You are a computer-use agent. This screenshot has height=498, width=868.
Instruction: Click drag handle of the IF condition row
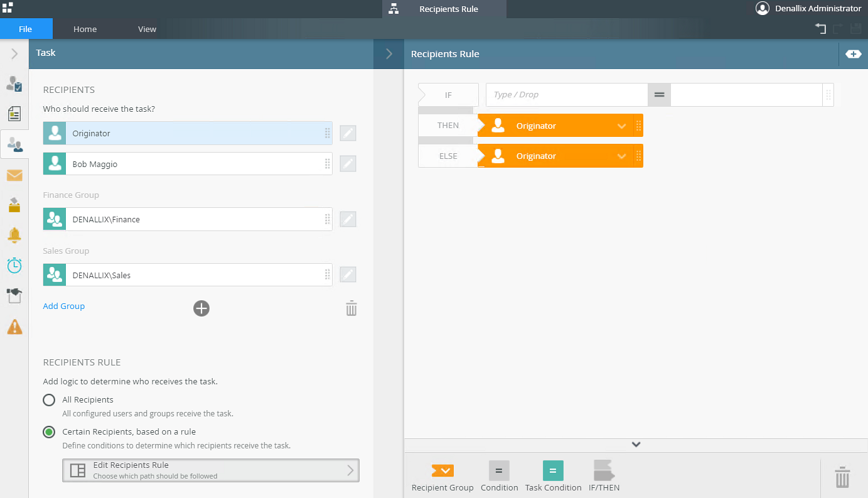click(828, 95)
